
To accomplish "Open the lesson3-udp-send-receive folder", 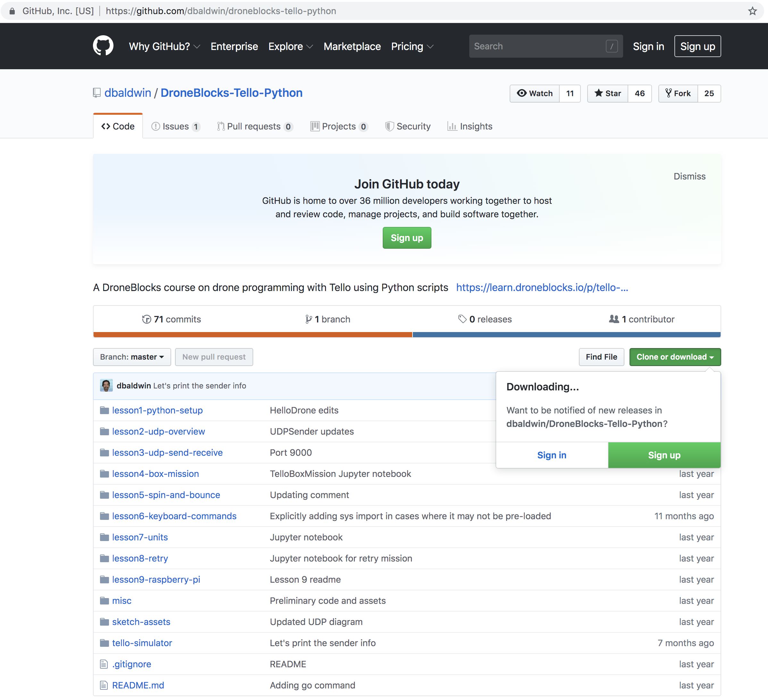I will click(x=167, y=453).
